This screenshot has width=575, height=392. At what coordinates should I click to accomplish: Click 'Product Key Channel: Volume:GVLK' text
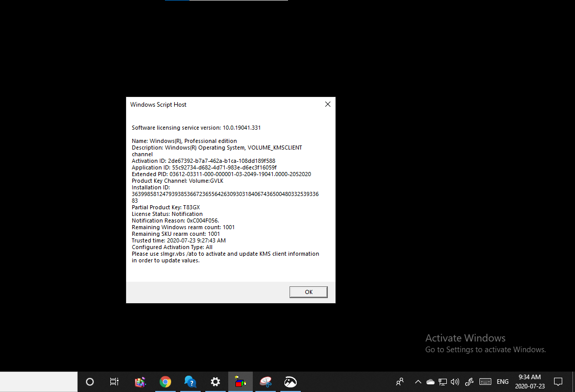click(178, 181)
